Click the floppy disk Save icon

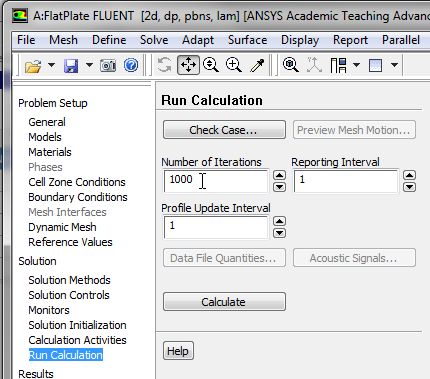[71, 65]
